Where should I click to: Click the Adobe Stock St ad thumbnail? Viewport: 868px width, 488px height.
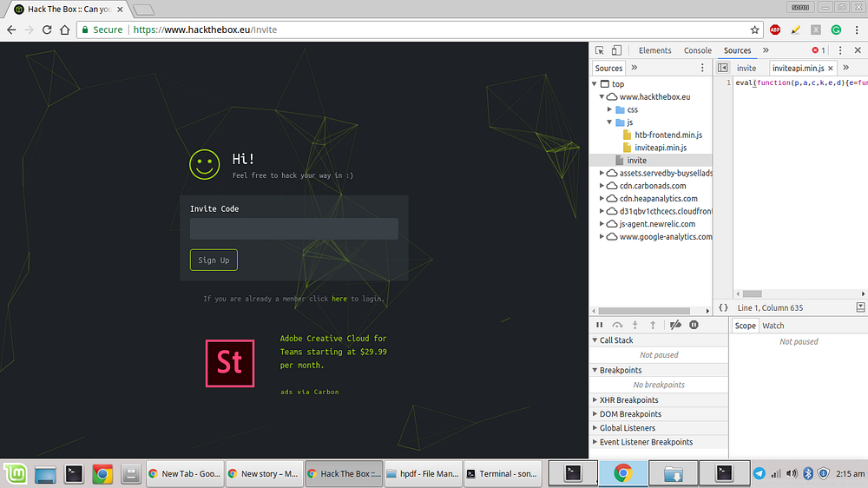point(230,363)
